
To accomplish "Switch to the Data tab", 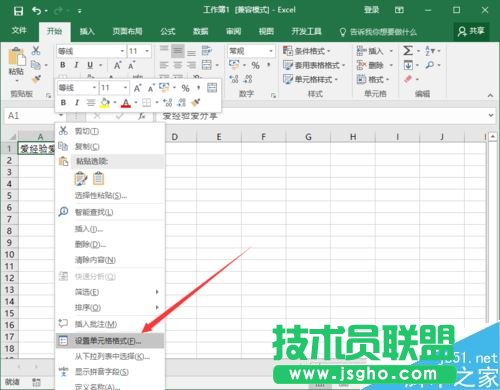I will pos(201,31).
